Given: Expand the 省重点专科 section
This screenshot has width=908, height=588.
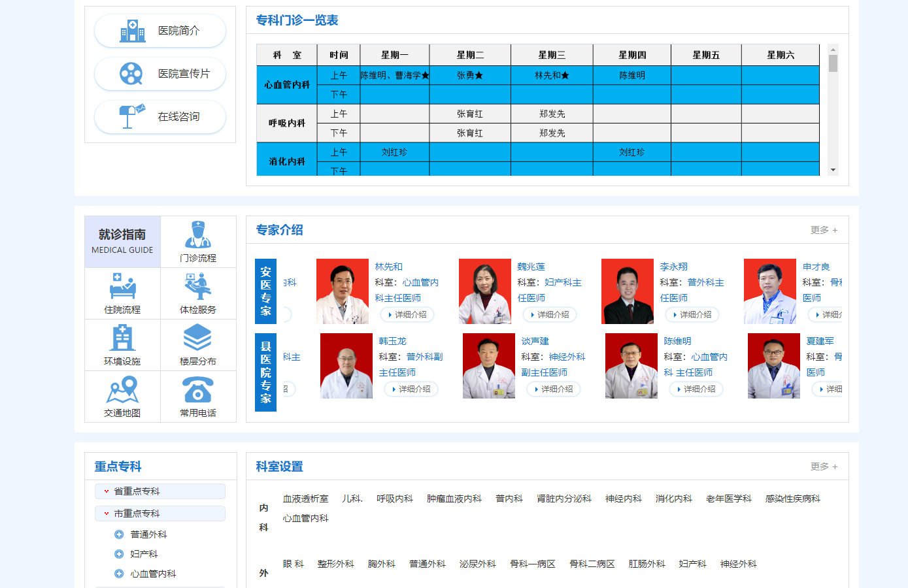Looking at the screenshot, I should click(x=160, y=491).
